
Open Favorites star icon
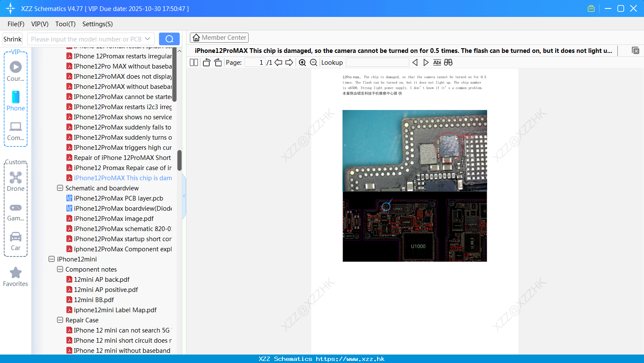16,277
